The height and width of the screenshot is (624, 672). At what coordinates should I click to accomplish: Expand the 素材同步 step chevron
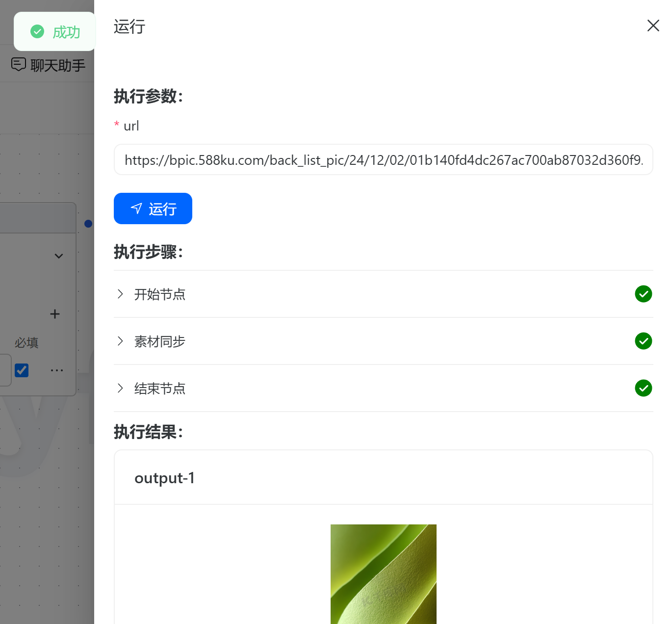[x=120, y=341]
